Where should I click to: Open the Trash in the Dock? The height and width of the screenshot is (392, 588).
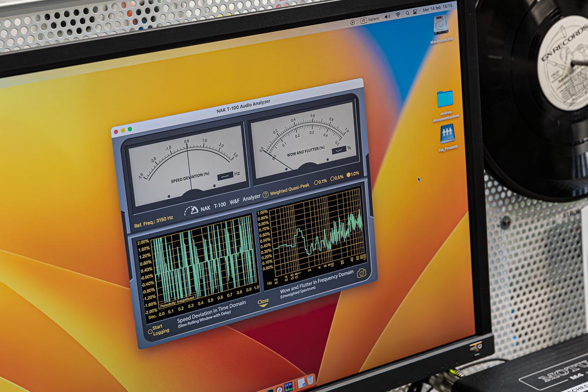[311, 380]
